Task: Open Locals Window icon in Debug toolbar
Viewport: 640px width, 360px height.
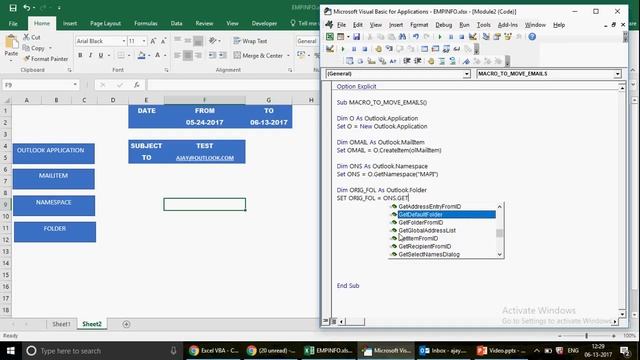Action: (x=424, y=49)
